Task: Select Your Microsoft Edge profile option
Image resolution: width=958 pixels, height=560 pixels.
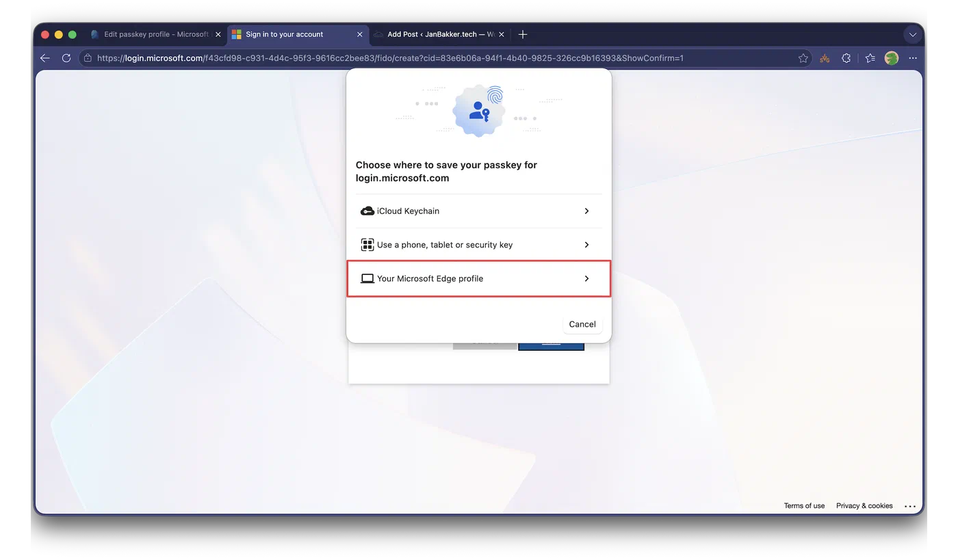Action: 478,278
